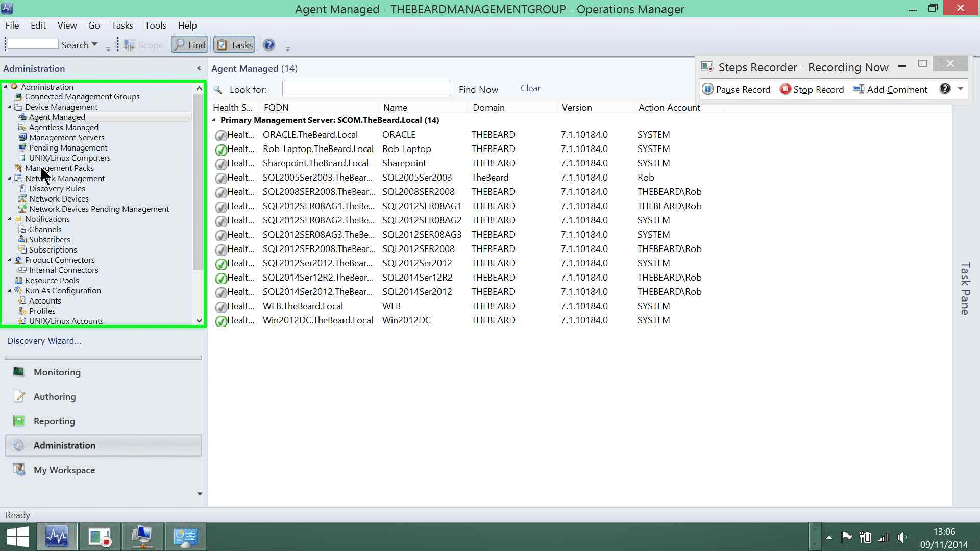980x551 pixels.
Task: Open the Help question mark icon in toolbar
Action: 269,45
